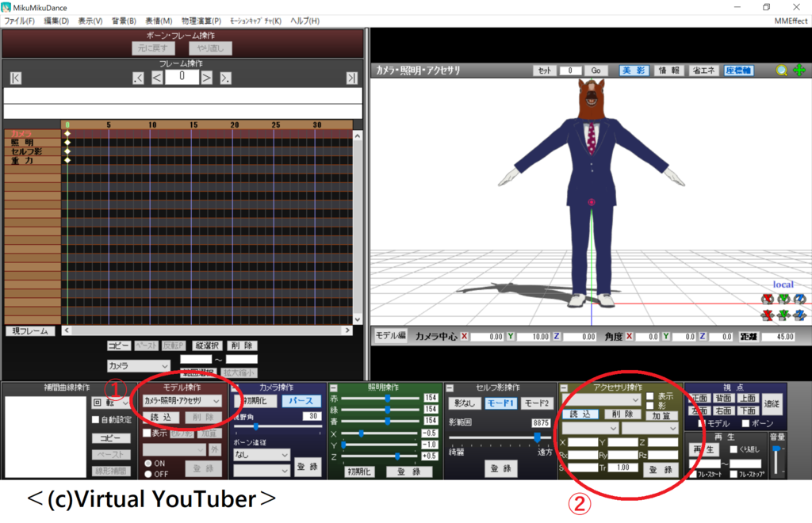Open accessory parent bone dropdown
Image resolution: width=812 pixels, height=523 pixels.
click(x=650, y=429)
